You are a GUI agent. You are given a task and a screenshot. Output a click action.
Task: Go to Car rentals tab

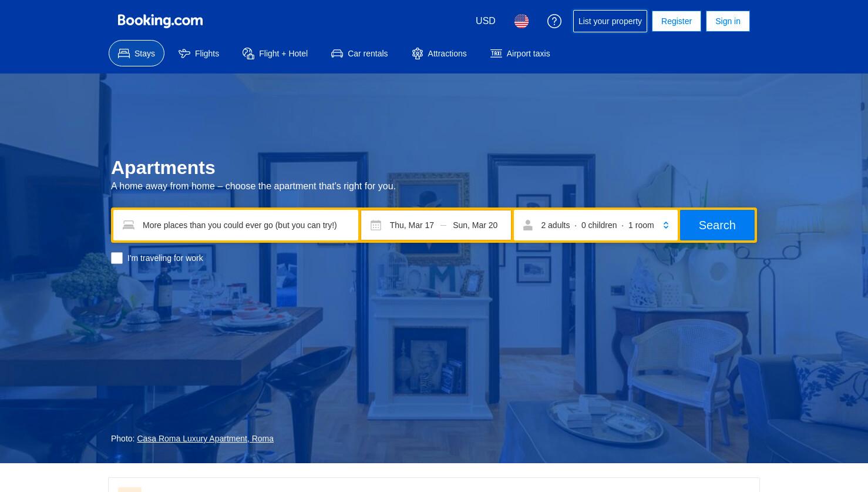click(359, 53)
